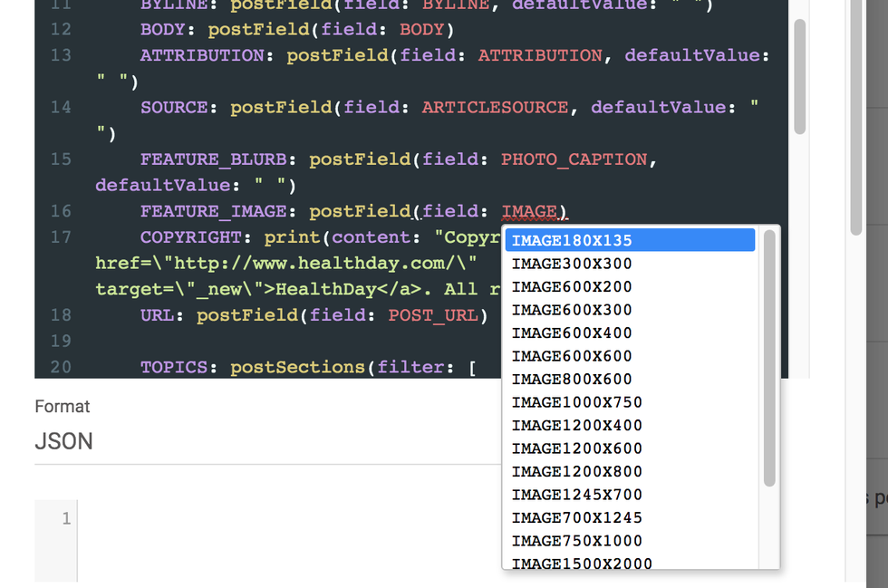
Task: Click the autocomplete list scrollbar
Action: click(x=769, y=358)
